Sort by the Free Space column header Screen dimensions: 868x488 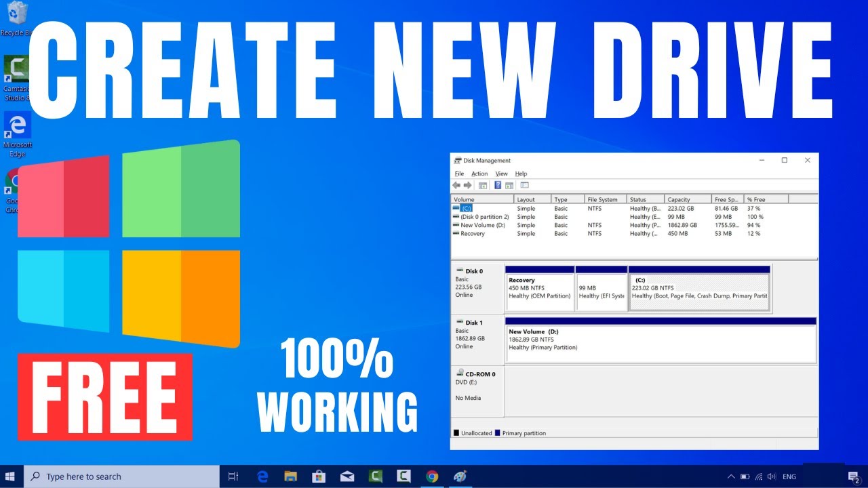click(728, 199)
